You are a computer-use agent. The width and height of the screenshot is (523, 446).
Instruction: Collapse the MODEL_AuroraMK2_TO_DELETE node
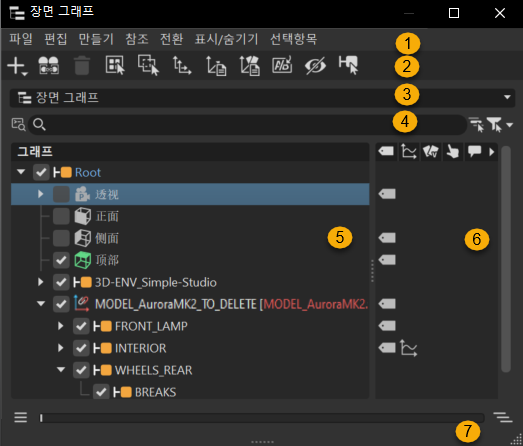click(x=41, y=304)
